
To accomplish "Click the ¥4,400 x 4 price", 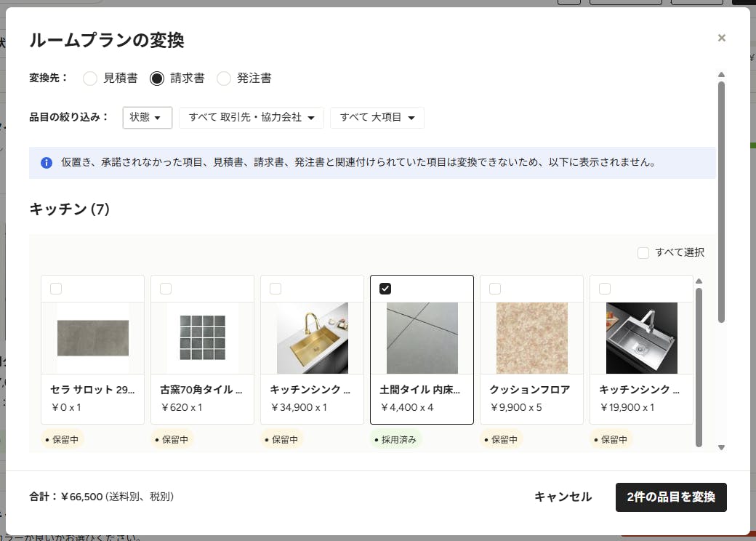I will click(x=407, y=407).
